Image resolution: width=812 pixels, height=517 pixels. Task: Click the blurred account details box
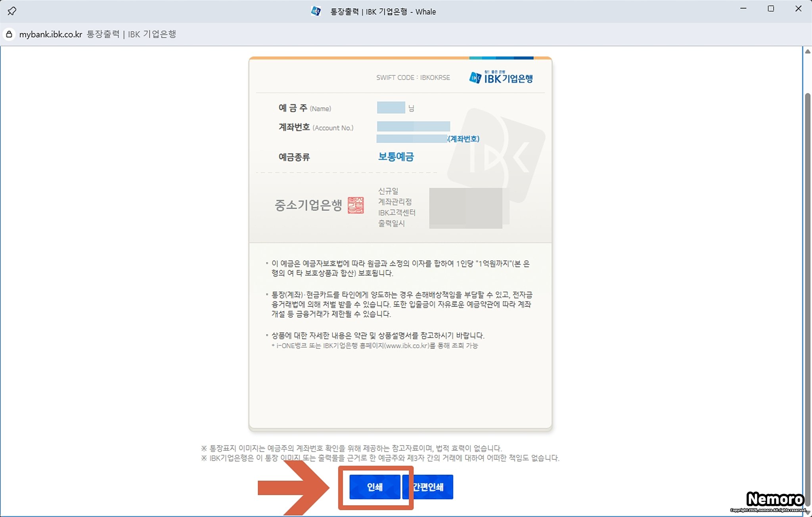point(465,208)
